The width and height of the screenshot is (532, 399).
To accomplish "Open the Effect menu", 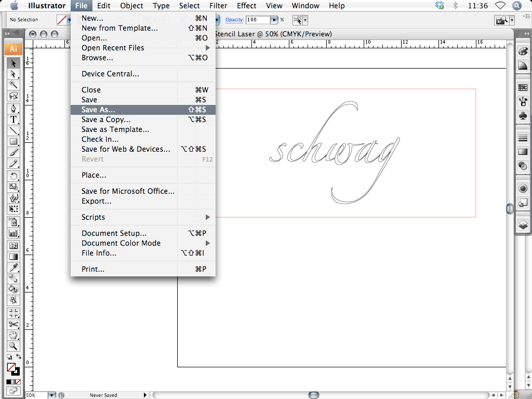I will [246, 5].
